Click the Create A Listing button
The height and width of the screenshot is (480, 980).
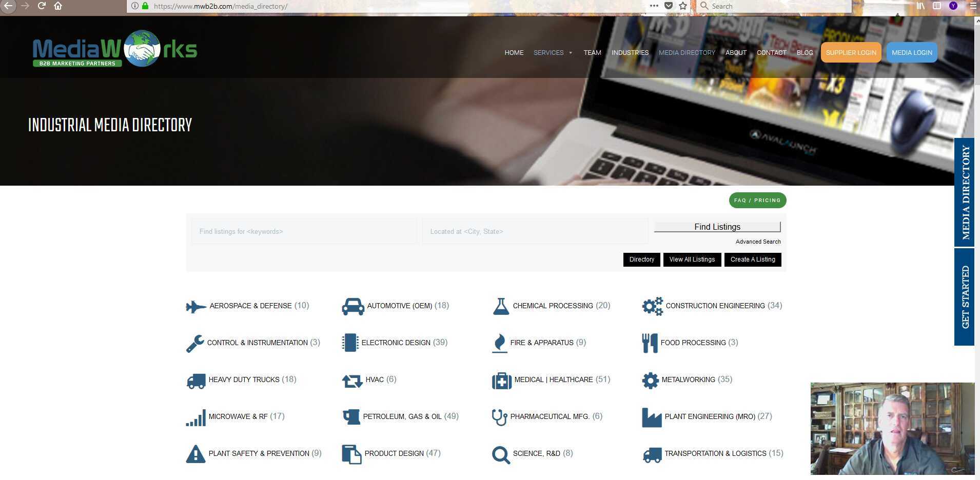tap(753, 259)
